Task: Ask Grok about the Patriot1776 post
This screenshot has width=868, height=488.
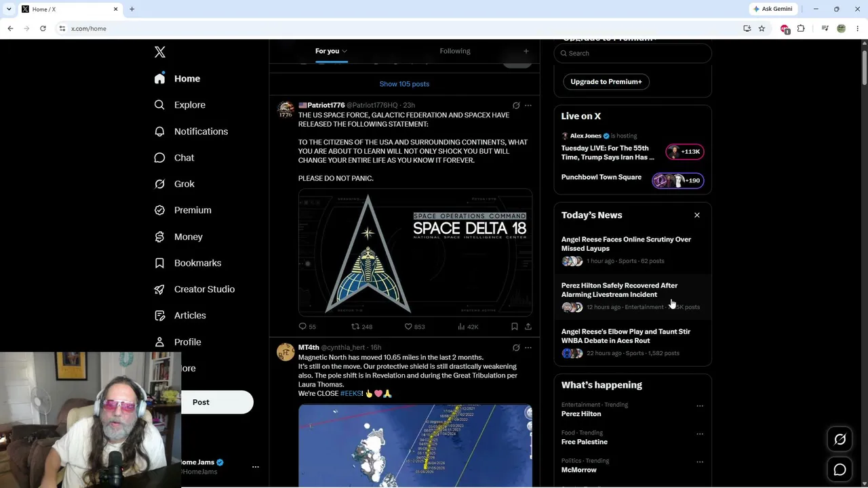Action: pyautogui.click(x=516, y=106)
